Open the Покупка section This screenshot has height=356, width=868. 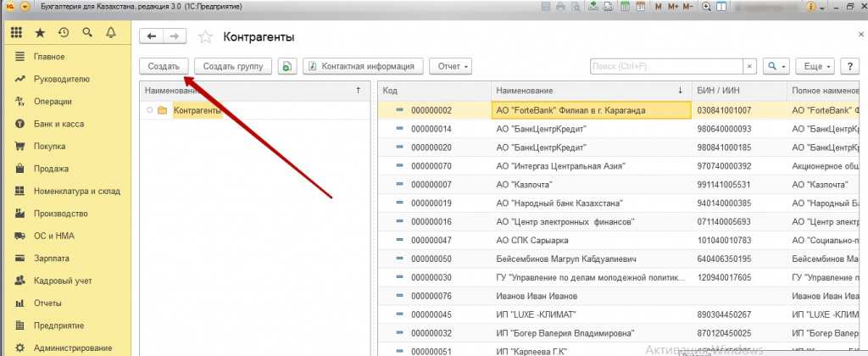(x=49, y=146)
